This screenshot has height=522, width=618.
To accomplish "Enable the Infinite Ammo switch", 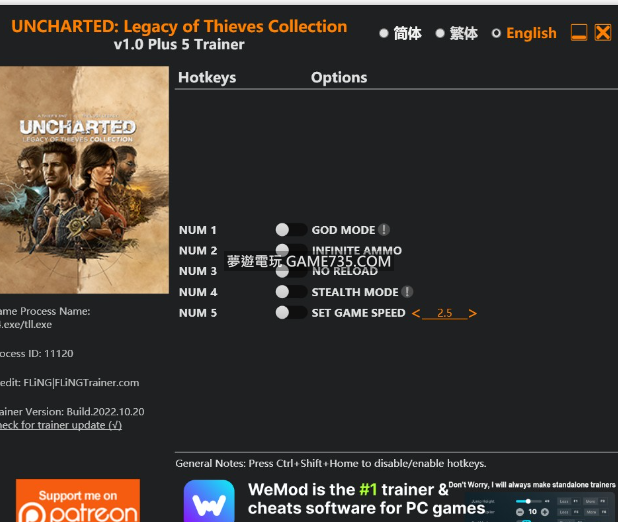I will (x=291, y=249).
